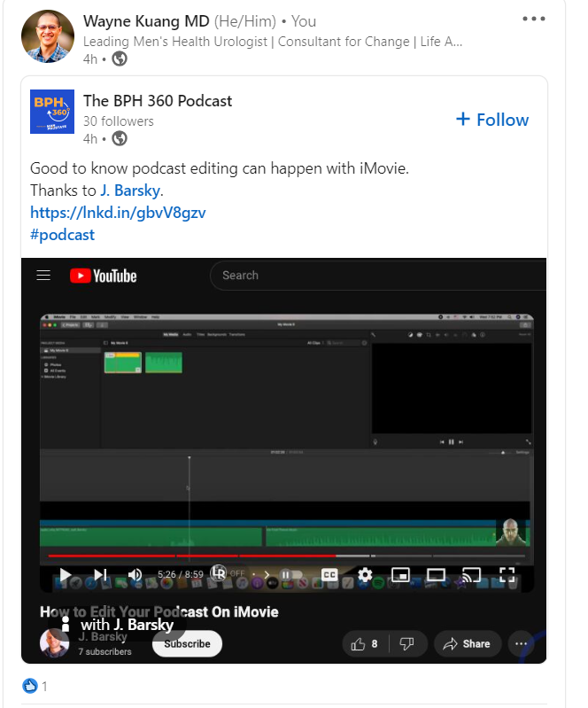Open The BPH 360 Podcast page
This screenshot has width=588, height=708.
tap(158, 101)
